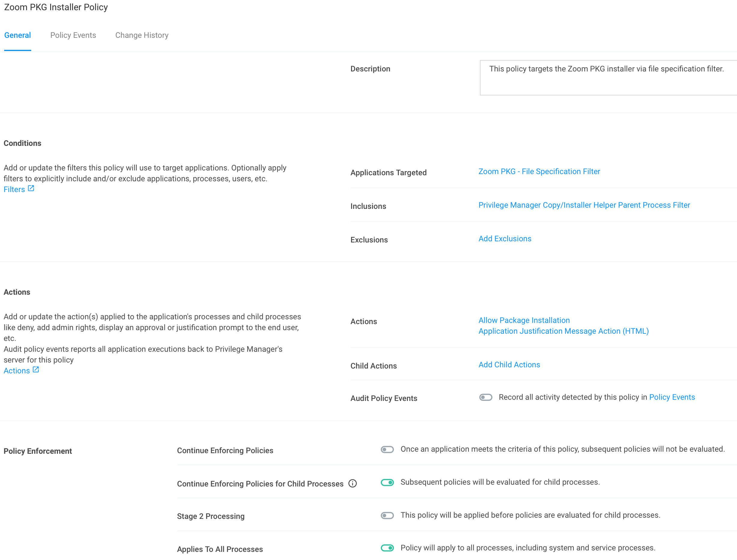Open Zoom PKG - File Specification Filter link
This screenshot has width=737, height=560.
[x=539, y=172]
